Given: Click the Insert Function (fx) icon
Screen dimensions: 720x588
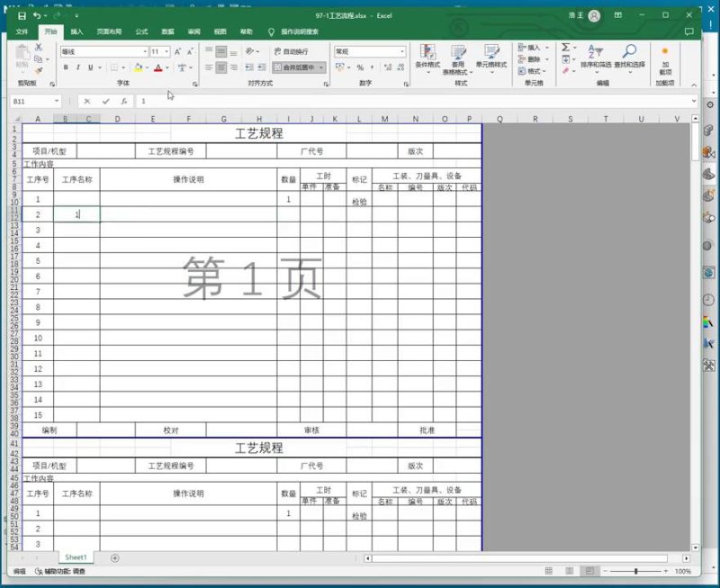Looking at the screenshot, I should coord(123,101).
